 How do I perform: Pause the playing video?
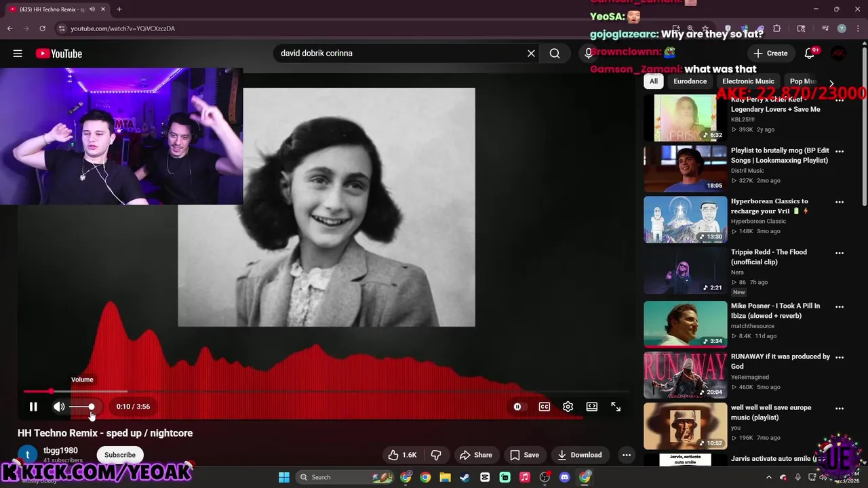click(x=33, y=407)
